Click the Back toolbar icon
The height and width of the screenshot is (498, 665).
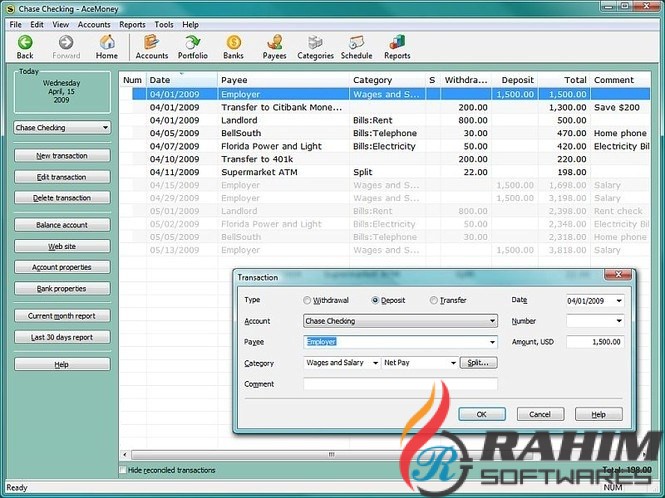coord(25,47)
